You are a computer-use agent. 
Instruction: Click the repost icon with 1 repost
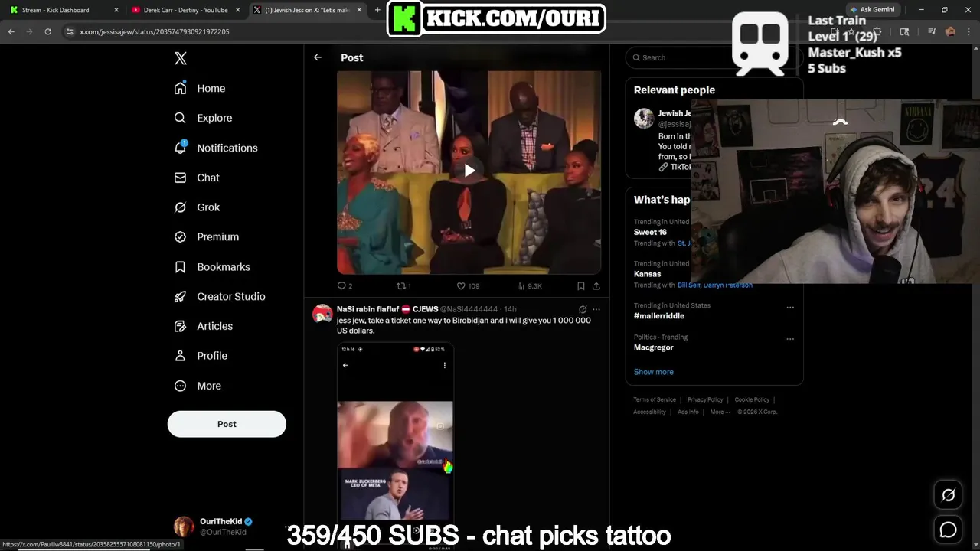click(403, 286)
